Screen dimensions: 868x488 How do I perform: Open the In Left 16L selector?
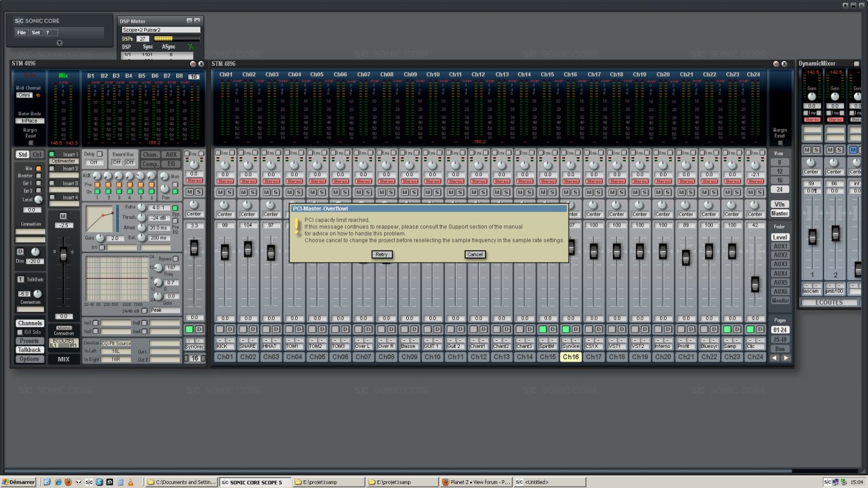[x=116, y=351]
